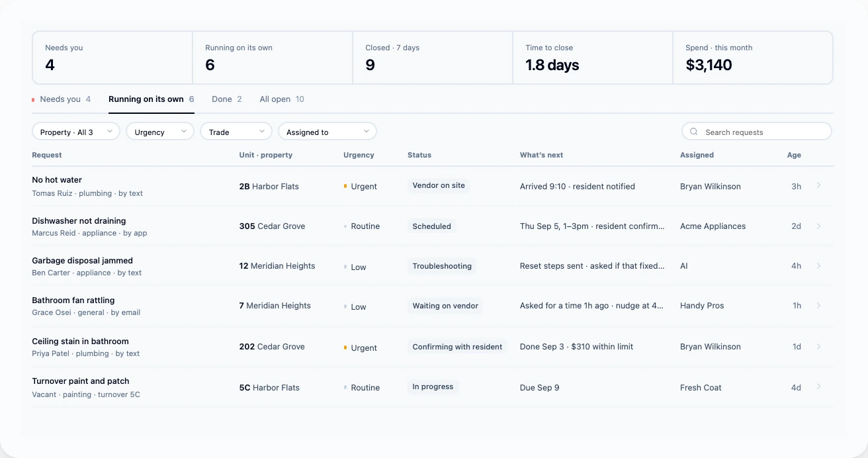Click the Waiting on vendor status badge
The image size is (868, 458).
445,306
